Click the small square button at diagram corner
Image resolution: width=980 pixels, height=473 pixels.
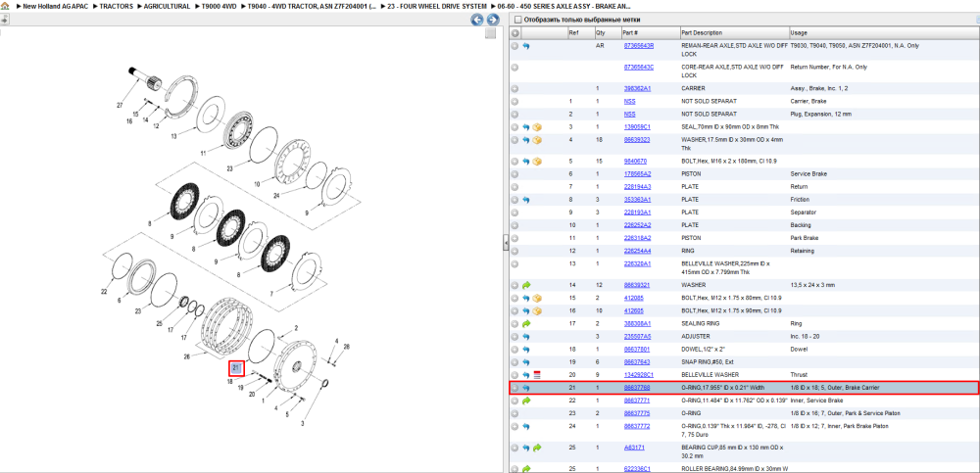coord(491,33)
